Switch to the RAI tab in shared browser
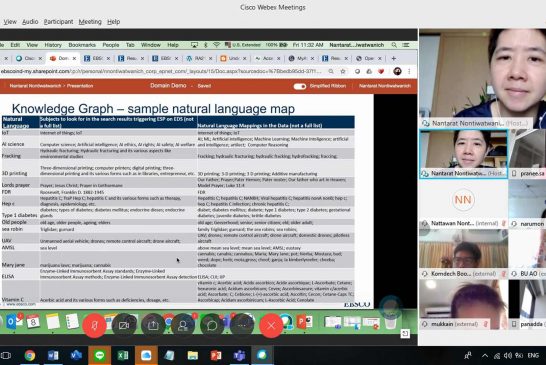This screenshot has width=546, height=365. (199, 59)
